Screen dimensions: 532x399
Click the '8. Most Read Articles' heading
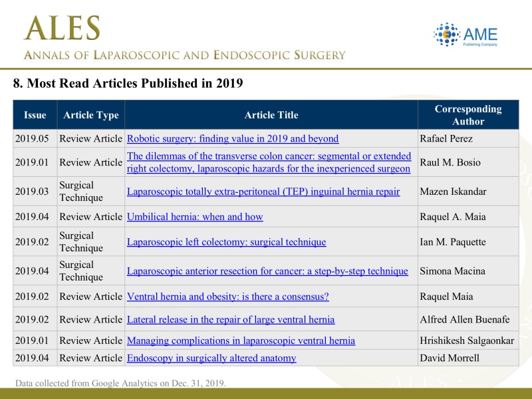pyautogui.click(x=128, y=84)
